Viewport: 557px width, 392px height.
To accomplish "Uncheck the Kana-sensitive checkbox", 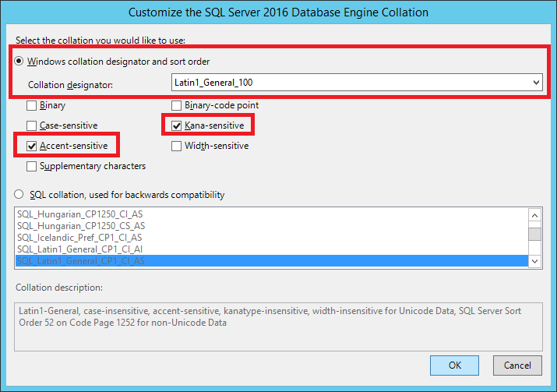I will click(x=176, y=125).
